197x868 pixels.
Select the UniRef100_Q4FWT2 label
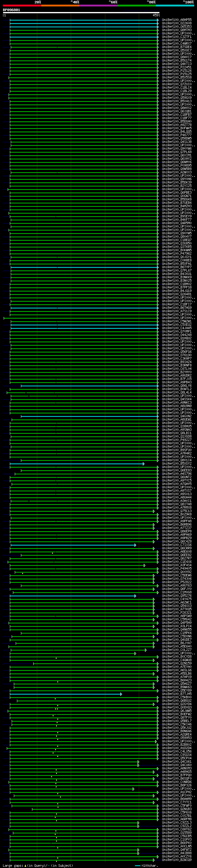pos(177,850)
